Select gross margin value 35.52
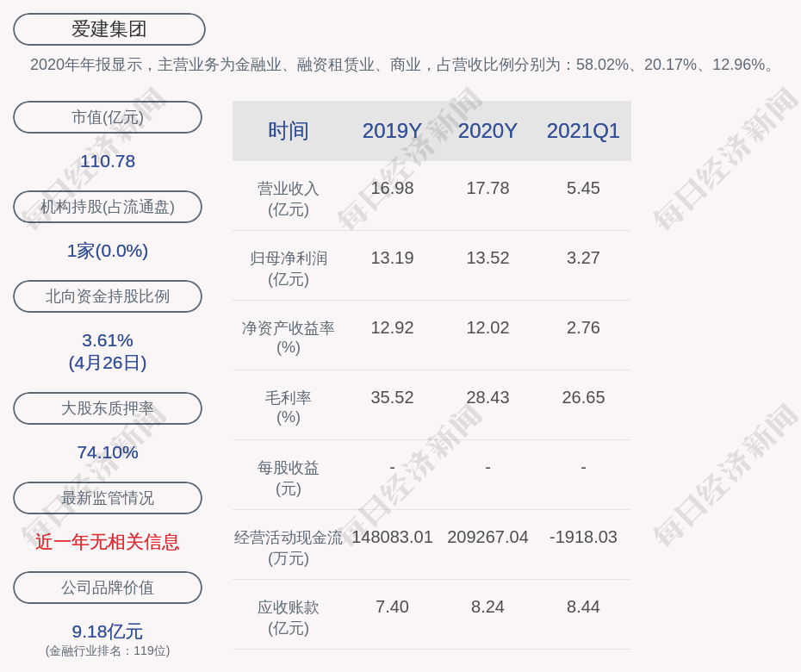The width and height of the screenshot is (801, 672). pyautogui.click(x=393, y=397)
